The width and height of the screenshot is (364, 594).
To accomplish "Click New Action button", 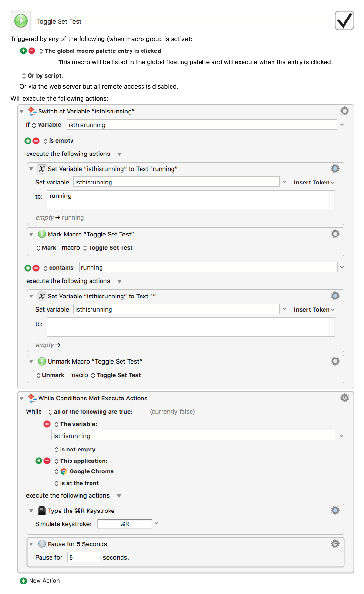I will coord(40,581).
